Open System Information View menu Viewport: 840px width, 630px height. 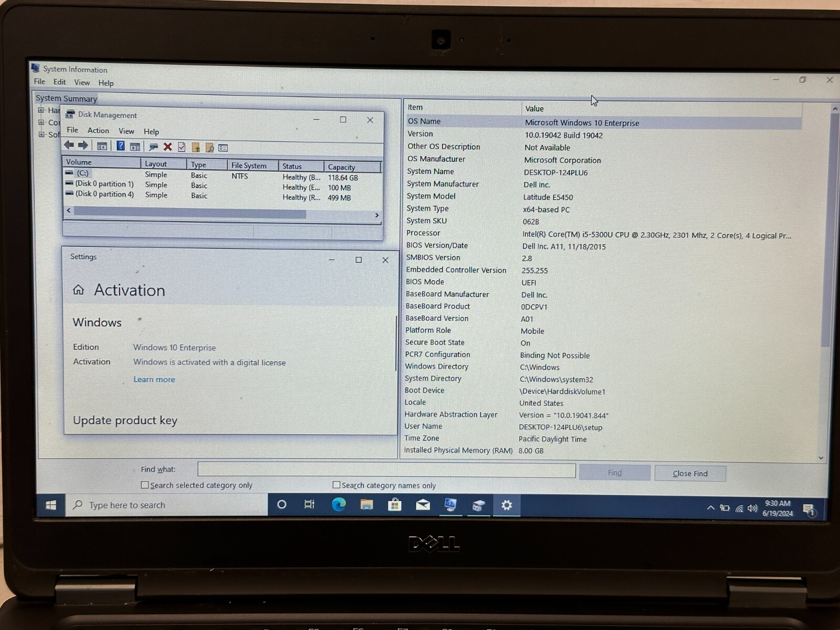pos(82,82)
